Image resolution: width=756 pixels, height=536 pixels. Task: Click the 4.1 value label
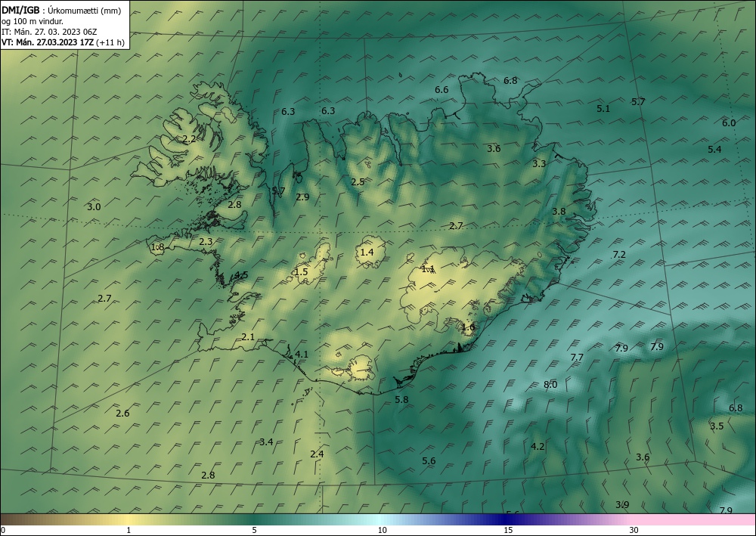click(x=302, y=355)
